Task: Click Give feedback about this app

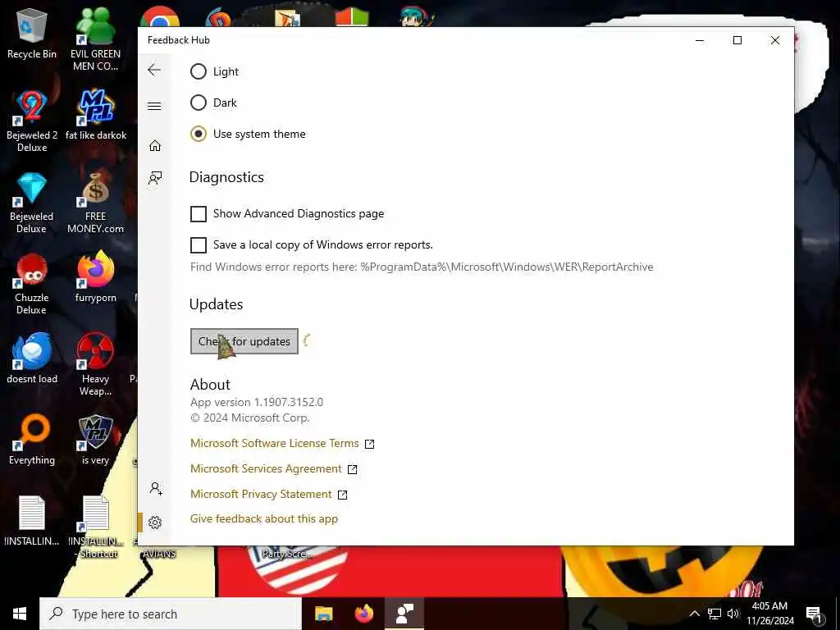Action: 264,518
